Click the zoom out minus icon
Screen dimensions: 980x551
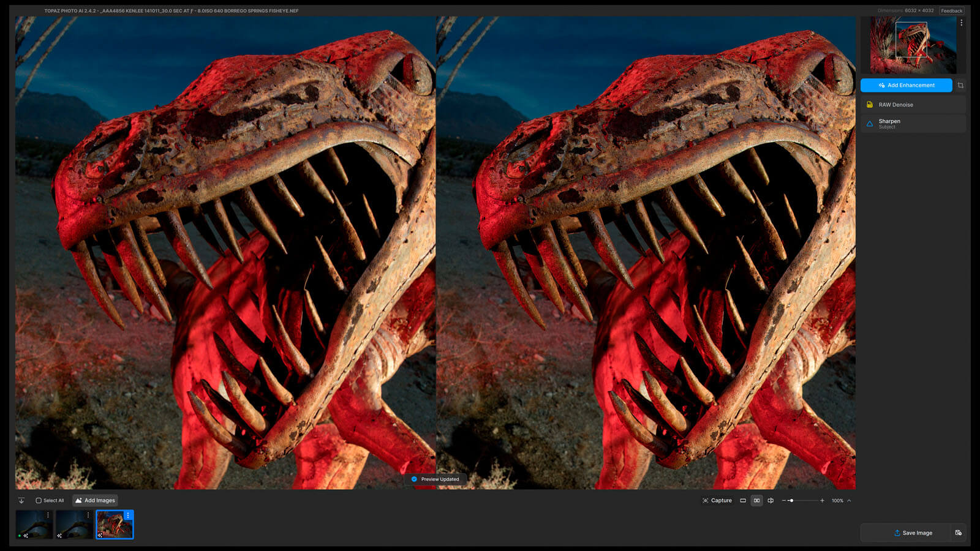(x=784, y=501)
